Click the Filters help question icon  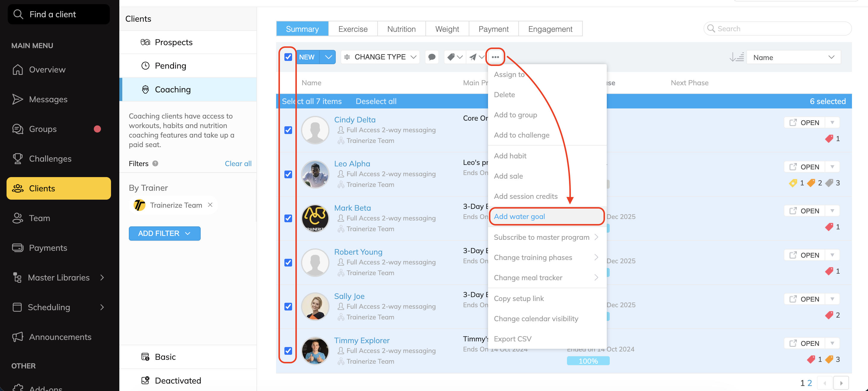click(155, 163)
